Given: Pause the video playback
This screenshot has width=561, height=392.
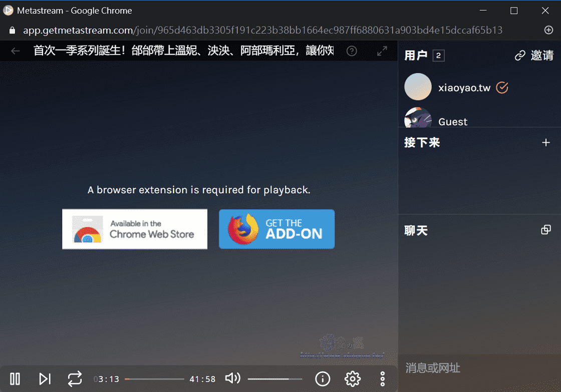Looking at the screenshot, I should 15,379.
